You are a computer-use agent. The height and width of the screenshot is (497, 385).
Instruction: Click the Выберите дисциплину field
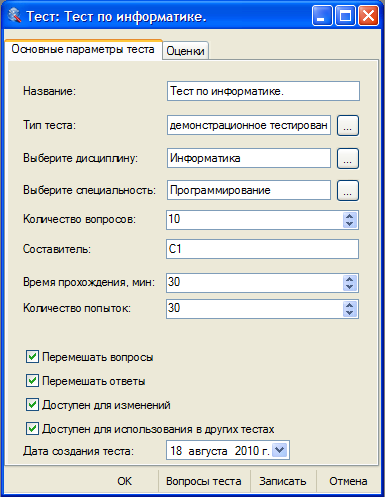[x=249, y=158]
